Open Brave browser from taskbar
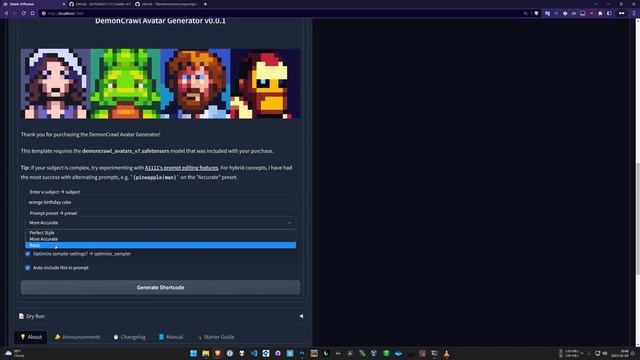The width and height of the screenshot is (640, 360). tap(218, 353)
